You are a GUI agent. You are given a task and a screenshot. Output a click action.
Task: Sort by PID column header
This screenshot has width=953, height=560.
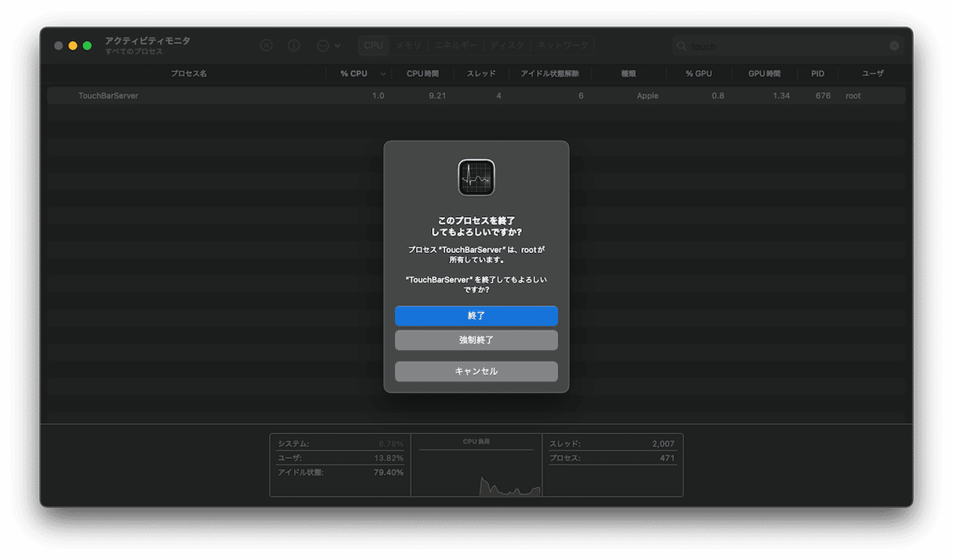pos(817,74)
